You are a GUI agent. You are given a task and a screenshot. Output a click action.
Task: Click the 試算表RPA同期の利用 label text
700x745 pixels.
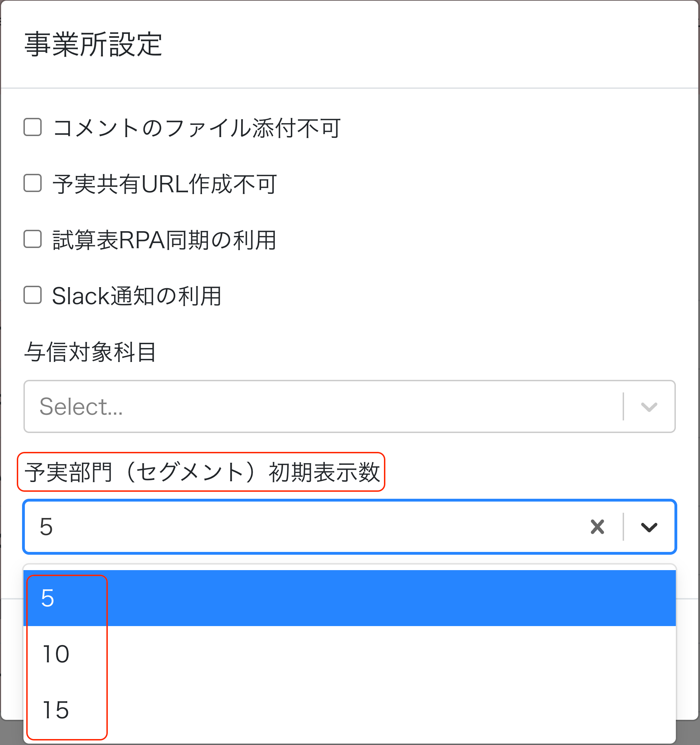click(164, 240)
